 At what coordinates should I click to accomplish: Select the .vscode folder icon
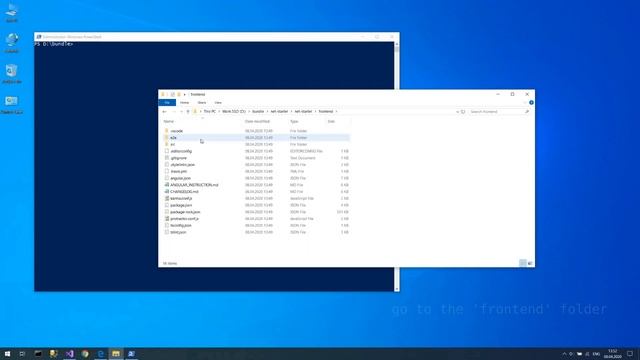pyautogui.click(x=167, y=131)
